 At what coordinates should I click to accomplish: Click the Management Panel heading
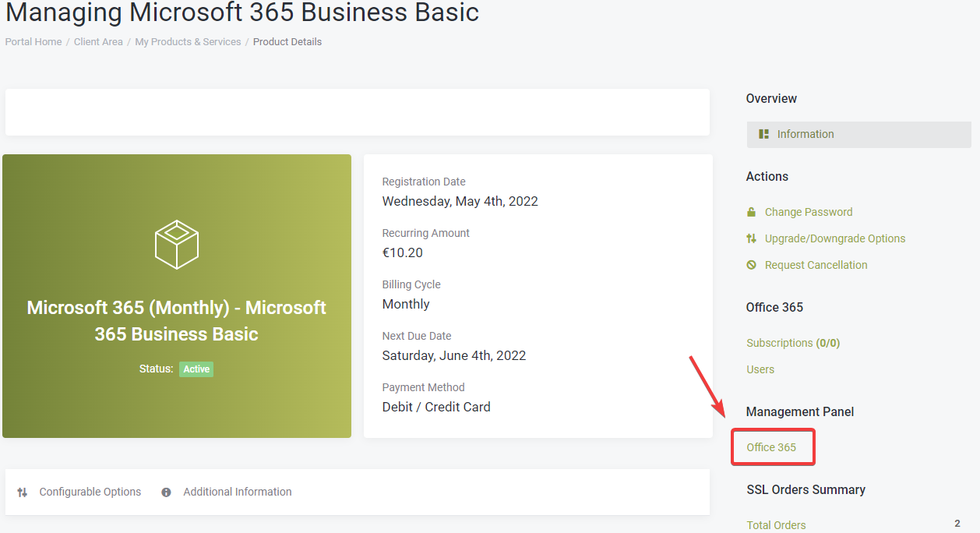[800, 411]
